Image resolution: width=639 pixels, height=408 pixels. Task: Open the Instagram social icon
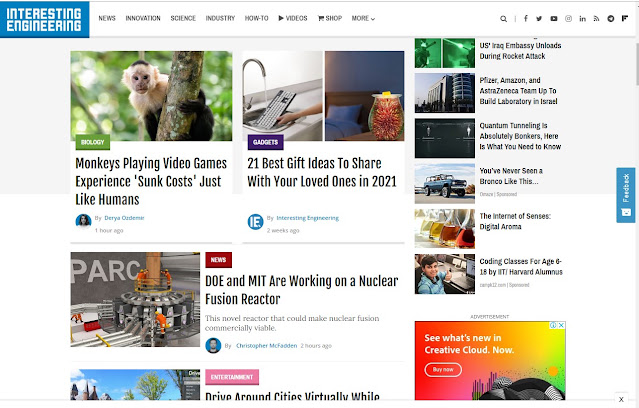tap(568, 18)
